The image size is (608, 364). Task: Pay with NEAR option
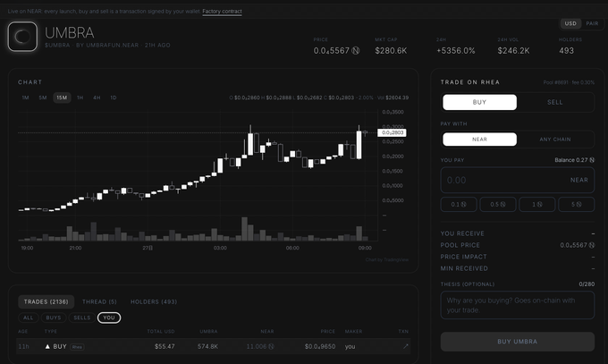pos(479,140)
